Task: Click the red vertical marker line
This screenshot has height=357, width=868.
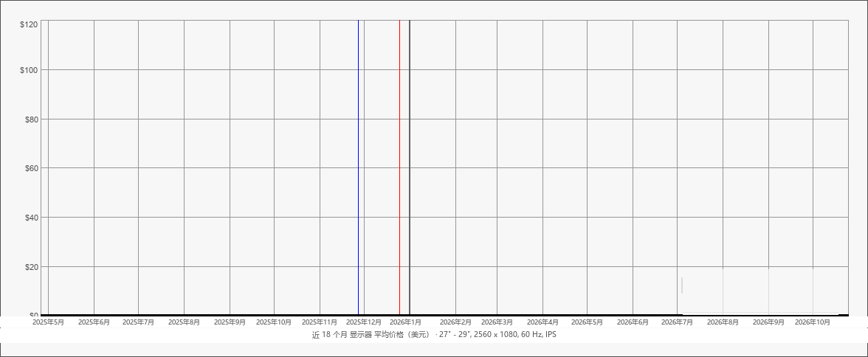Action: click(x=400, y=167)
